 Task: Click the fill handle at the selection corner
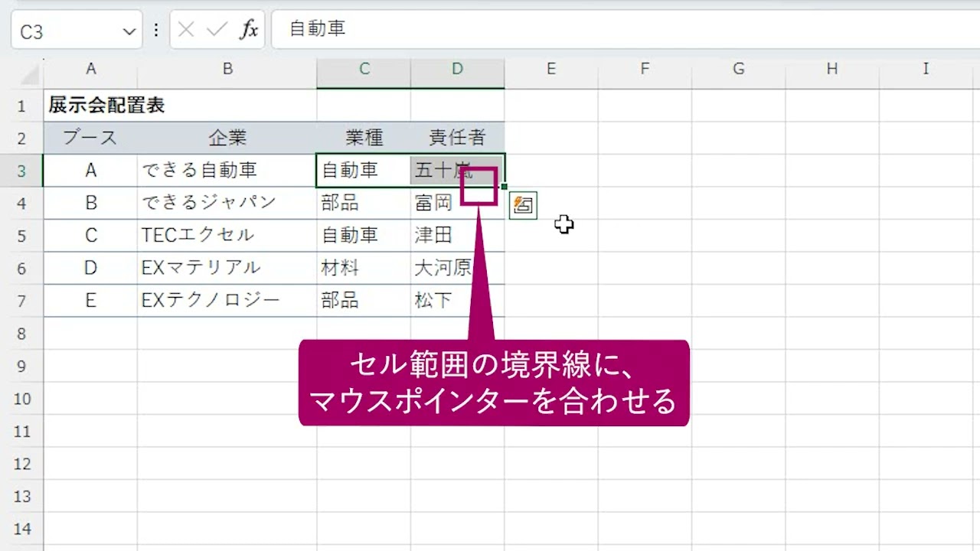[x=504, y=187]
